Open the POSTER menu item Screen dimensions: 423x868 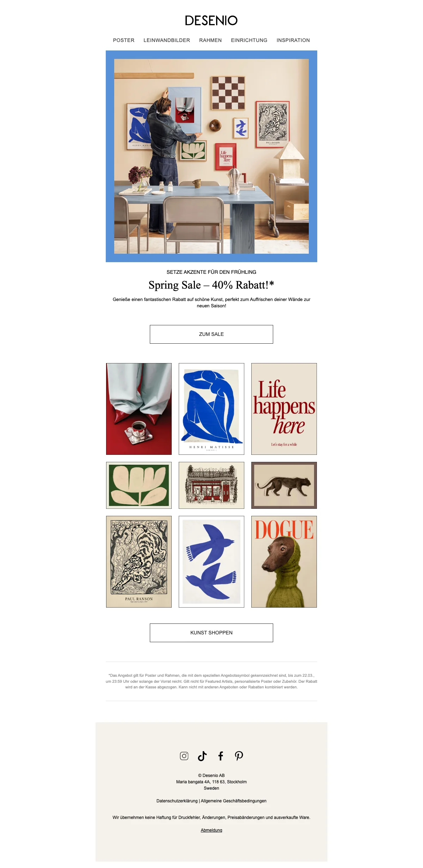point(124,40)
